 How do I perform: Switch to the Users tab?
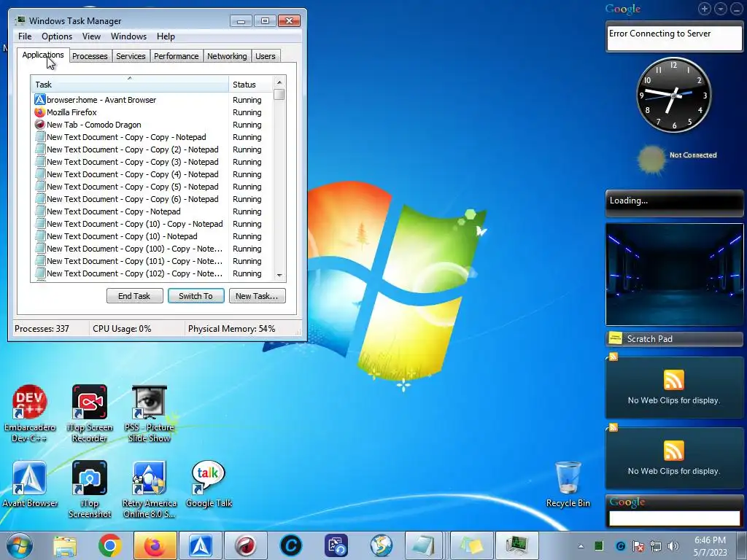(x=266, y=56)
